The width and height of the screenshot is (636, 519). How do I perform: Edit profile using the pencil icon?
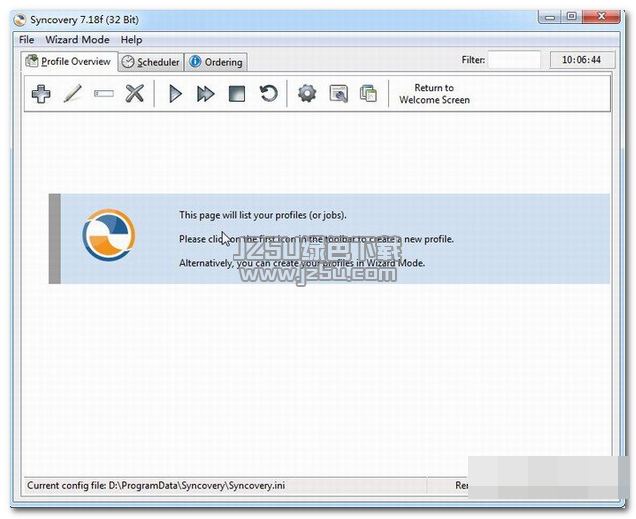[73, 94]
